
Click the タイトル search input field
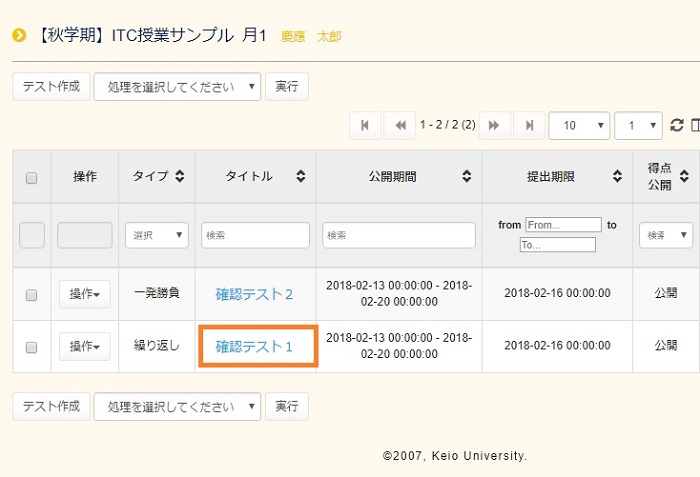click(x=255, y=235)
